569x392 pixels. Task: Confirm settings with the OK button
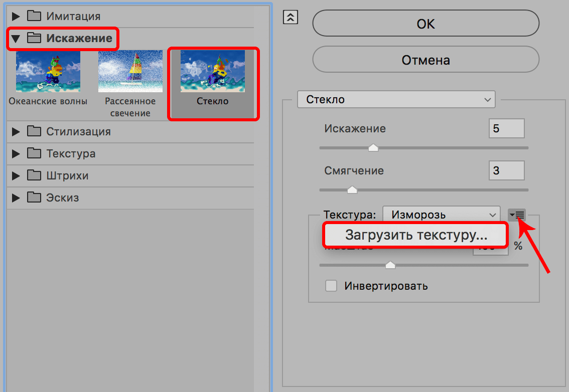coord(425,23)
